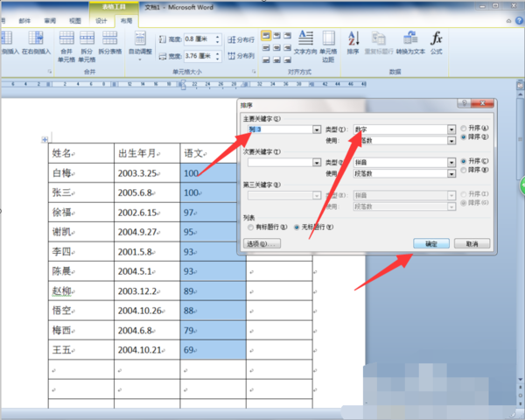This screenshot has width=525, height=420.
Task: Switch to 设计 table tools tab
Action: [101, 21]
